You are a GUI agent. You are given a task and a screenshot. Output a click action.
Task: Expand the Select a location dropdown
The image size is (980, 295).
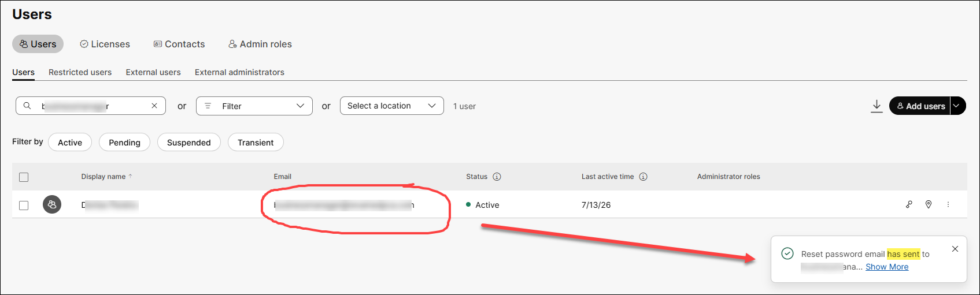[392, 106]
